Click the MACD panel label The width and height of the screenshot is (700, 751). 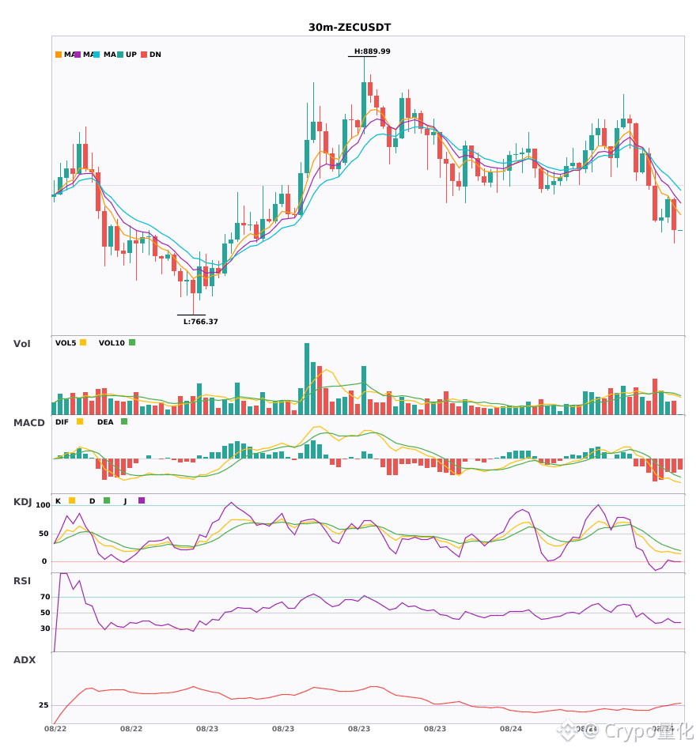click(29, 423)
